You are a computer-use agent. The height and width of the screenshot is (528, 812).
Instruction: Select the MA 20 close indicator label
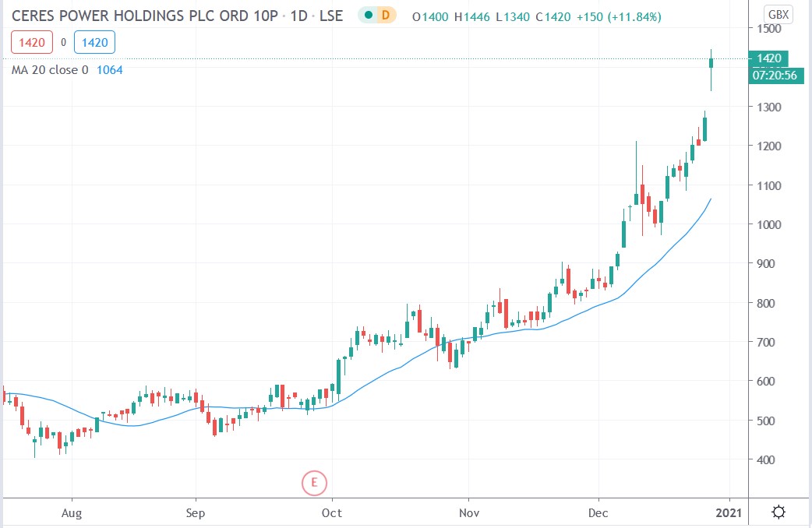tap(51, 69)
